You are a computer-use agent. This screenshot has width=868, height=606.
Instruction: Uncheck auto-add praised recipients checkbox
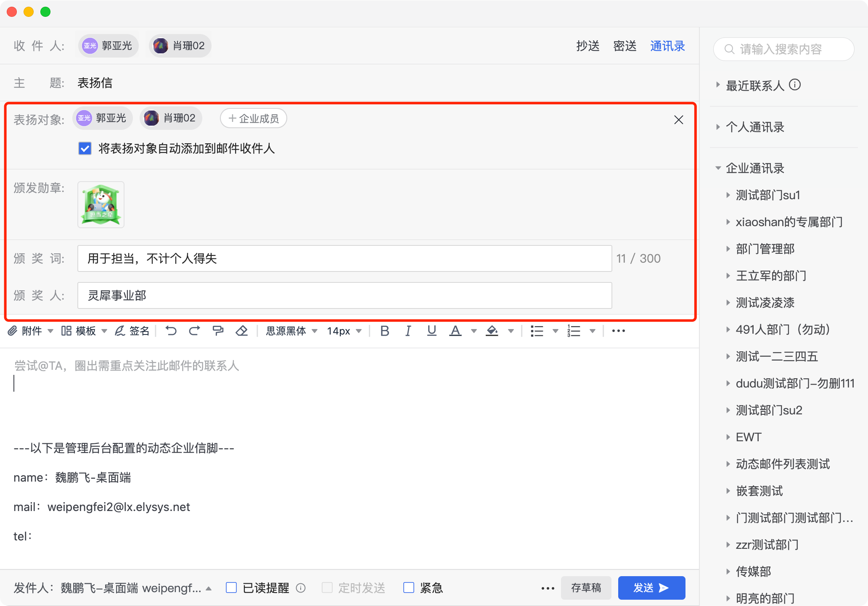point(85,148)
